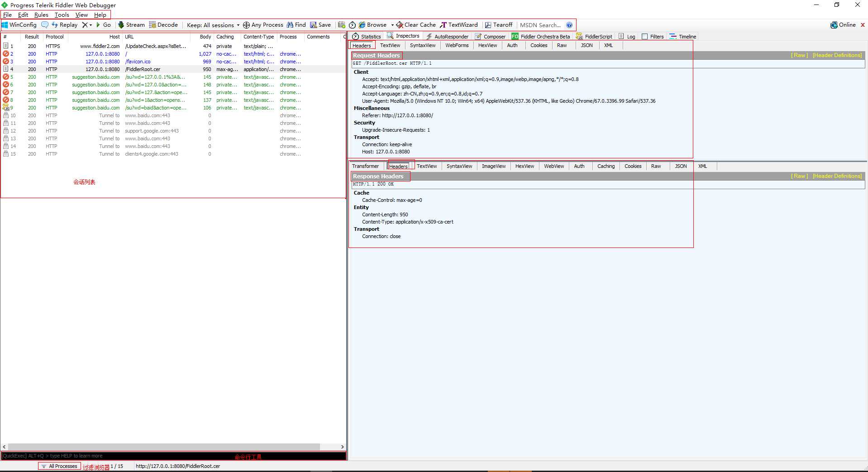Select request Cookies tab
The height and width of the screenshot is (472, 868).
pos(539,45)
